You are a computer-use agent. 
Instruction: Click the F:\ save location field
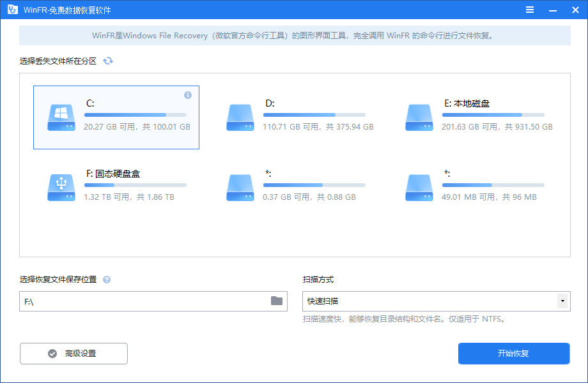(153, 301)
